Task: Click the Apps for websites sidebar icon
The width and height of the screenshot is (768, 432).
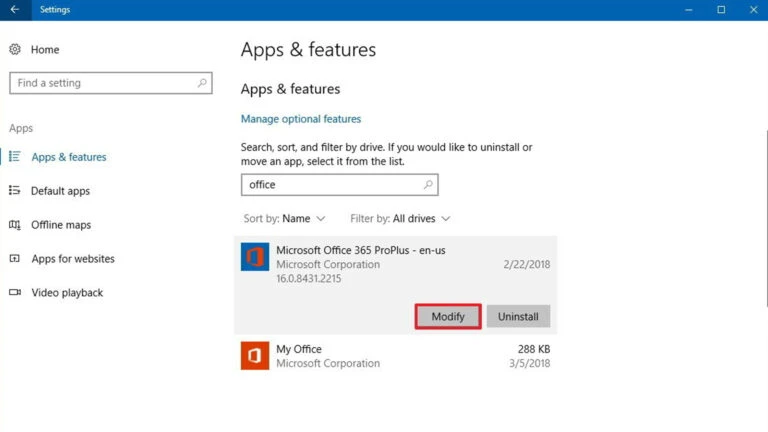Action: [x=15, y=259]
